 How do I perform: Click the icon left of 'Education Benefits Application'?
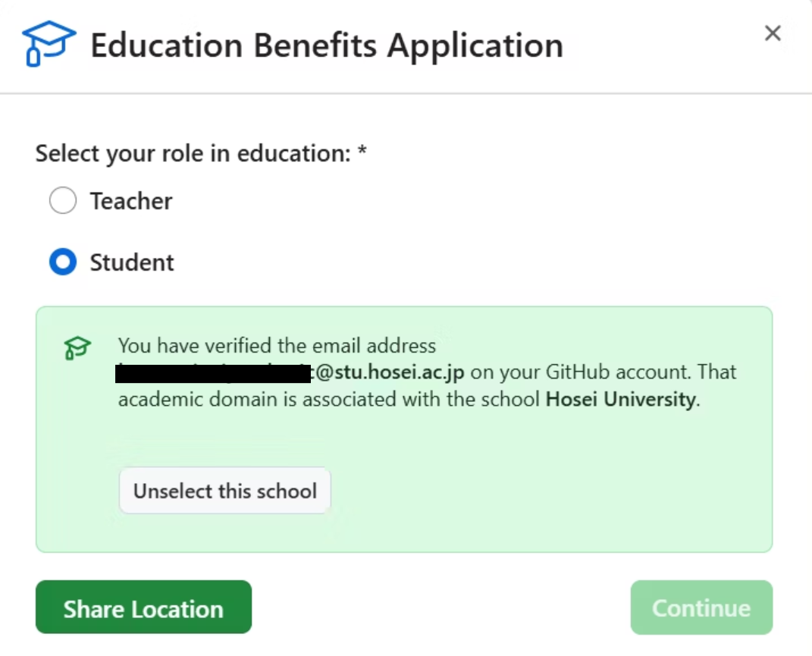pyautogui.click(x=49, y=43)
